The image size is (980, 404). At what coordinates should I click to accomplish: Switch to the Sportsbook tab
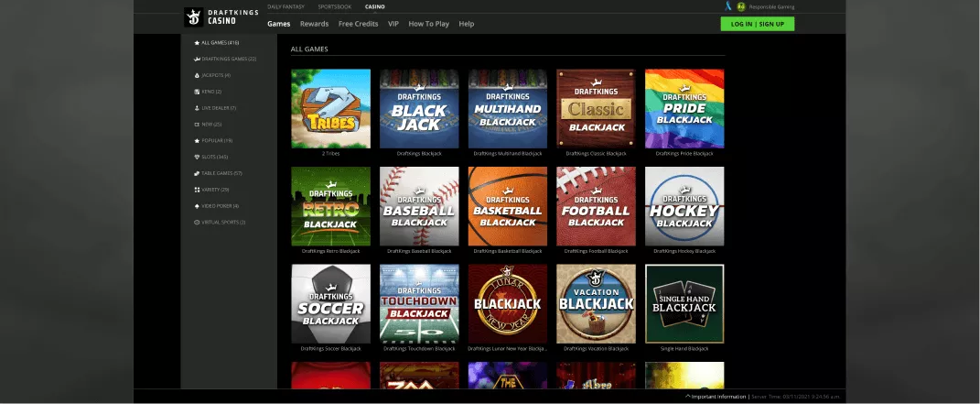[334, 7]
